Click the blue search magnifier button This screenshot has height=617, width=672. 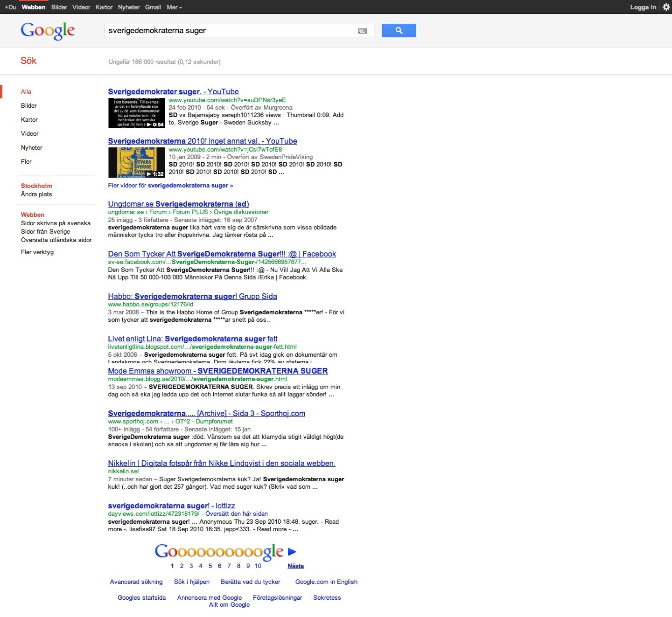[399, 30]
